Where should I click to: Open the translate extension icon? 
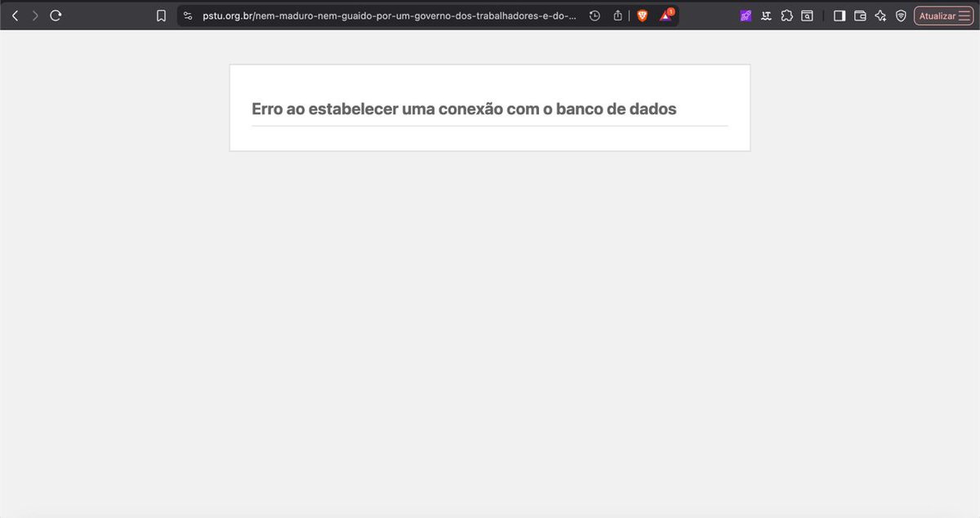(766, 16)
